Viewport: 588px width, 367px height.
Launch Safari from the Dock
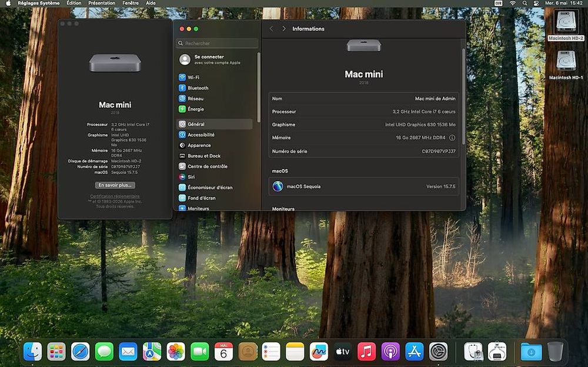[x=81, y=352]
